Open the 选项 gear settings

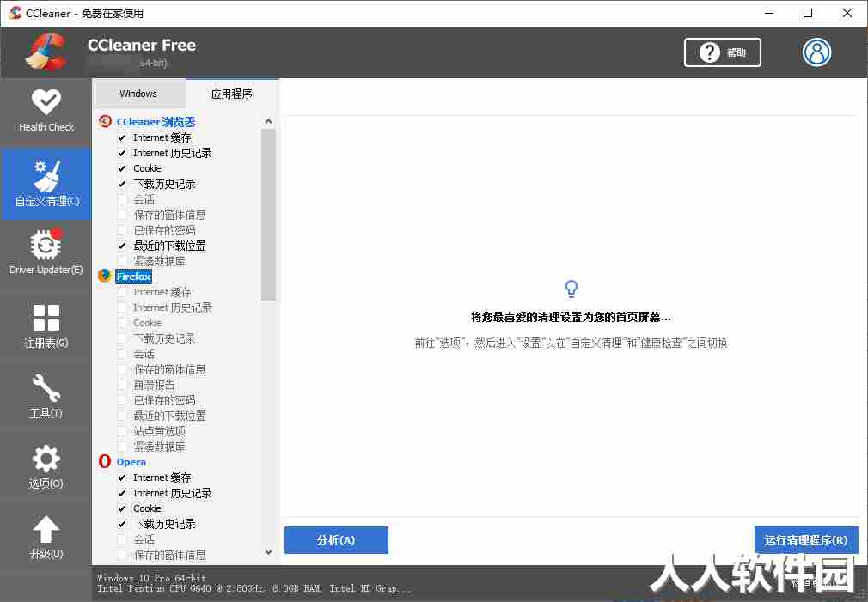(46, 466)
